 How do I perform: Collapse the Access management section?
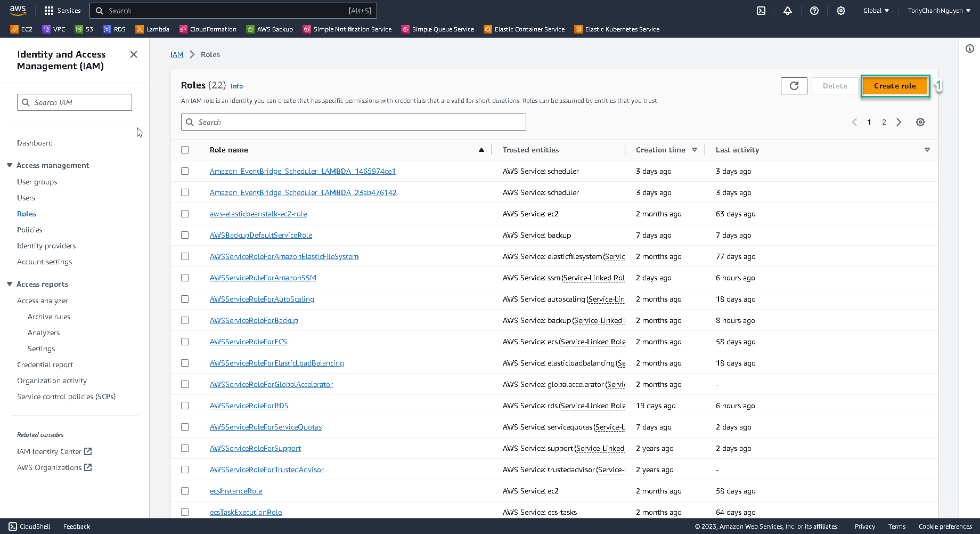[x=10, y=165]
